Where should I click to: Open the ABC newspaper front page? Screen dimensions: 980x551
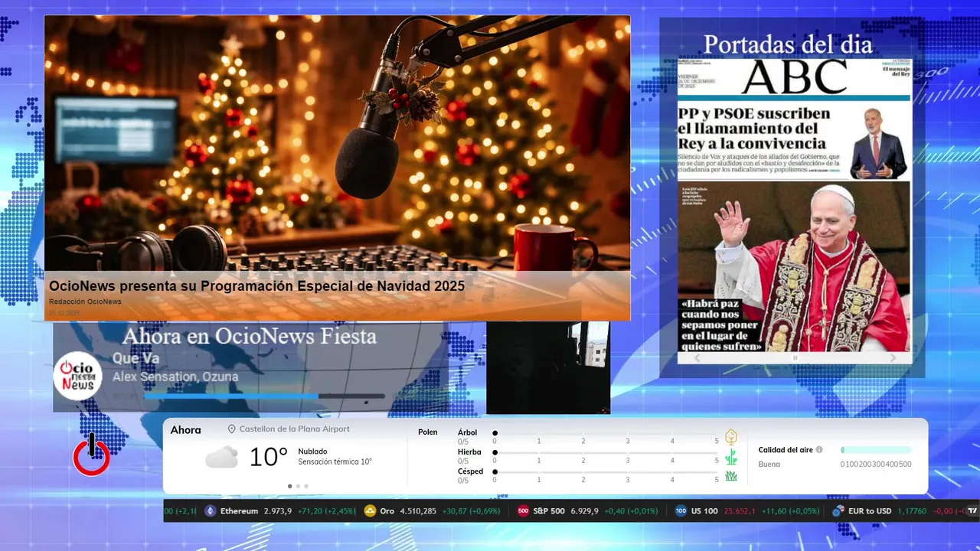point(794,205)
